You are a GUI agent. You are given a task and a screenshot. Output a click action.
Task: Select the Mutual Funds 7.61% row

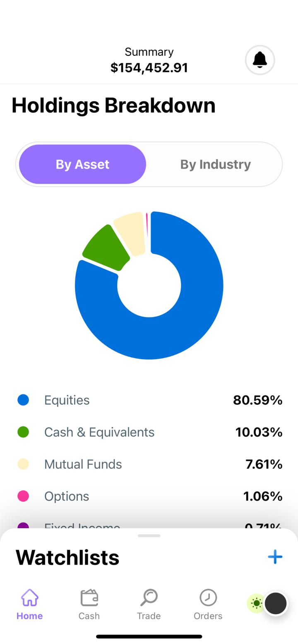click(149, 464)
